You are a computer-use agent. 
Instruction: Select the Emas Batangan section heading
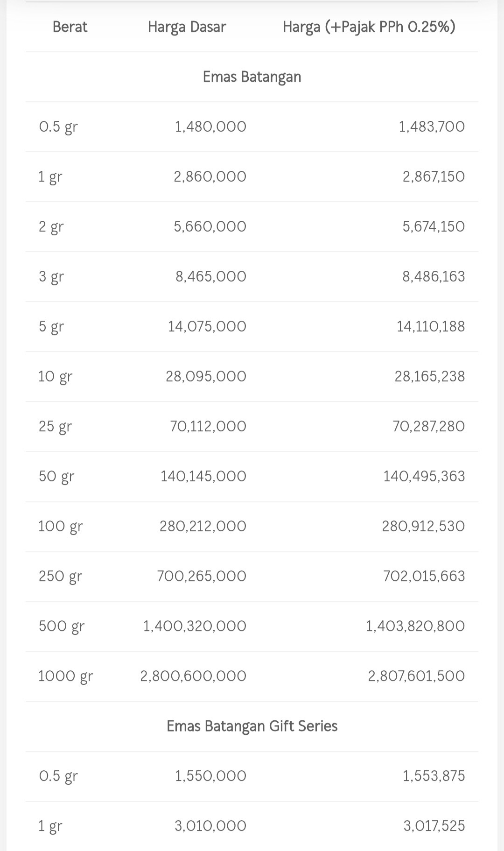point(252,77)
